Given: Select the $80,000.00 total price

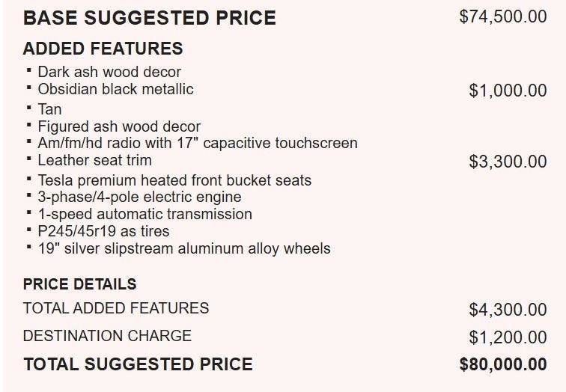Looking at the screenshot, I should point(503,364).
